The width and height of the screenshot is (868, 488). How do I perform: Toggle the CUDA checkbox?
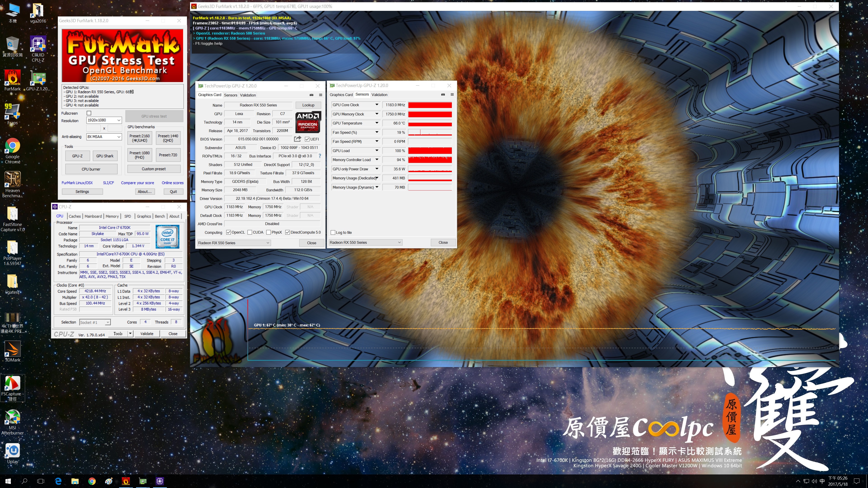click(x=250, y=232)
